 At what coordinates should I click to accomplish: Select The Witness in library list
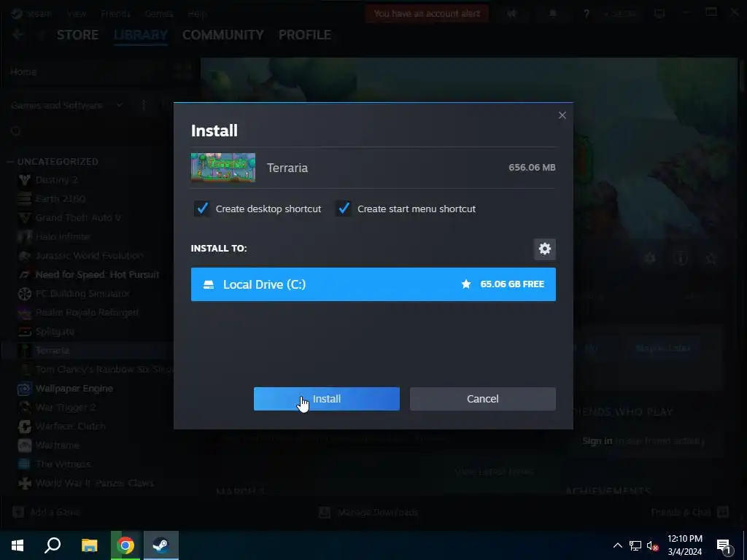pos(63,464)
